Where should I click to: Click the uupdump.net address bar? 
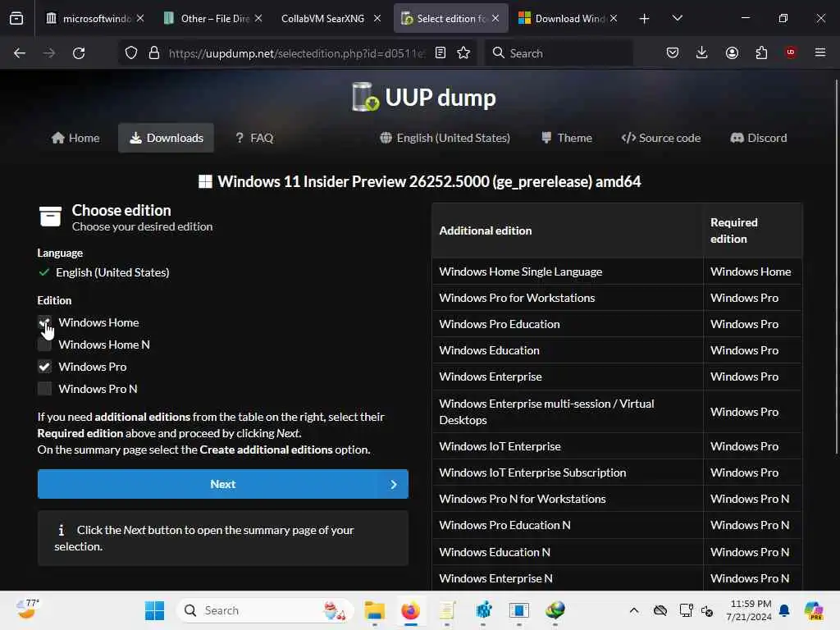click(297, 53)
